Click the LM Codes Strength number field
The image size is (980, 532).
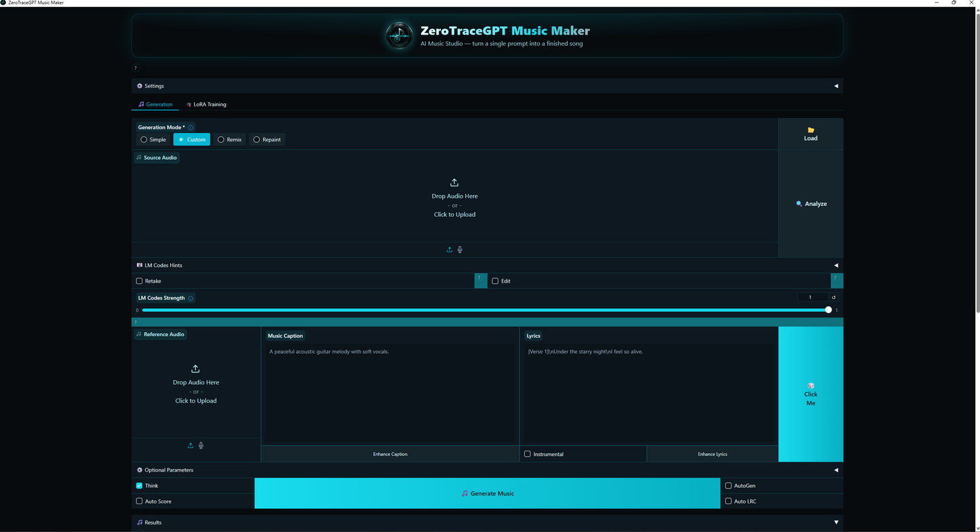tap(813, 298)
